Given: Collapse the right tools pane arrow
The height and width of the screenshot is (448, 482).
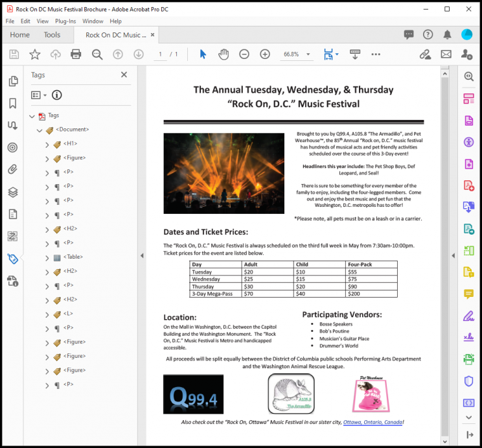Looking at the screenshot, I should (453, 255).
